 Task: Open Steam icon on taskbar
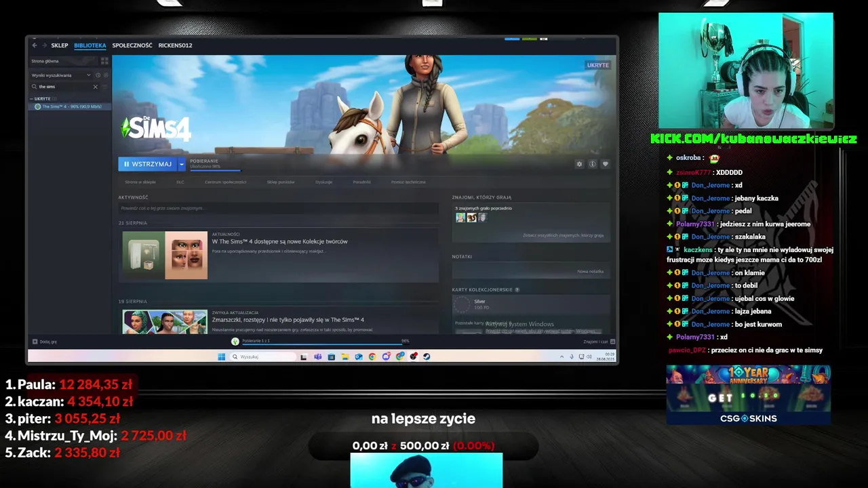point(427,357)
